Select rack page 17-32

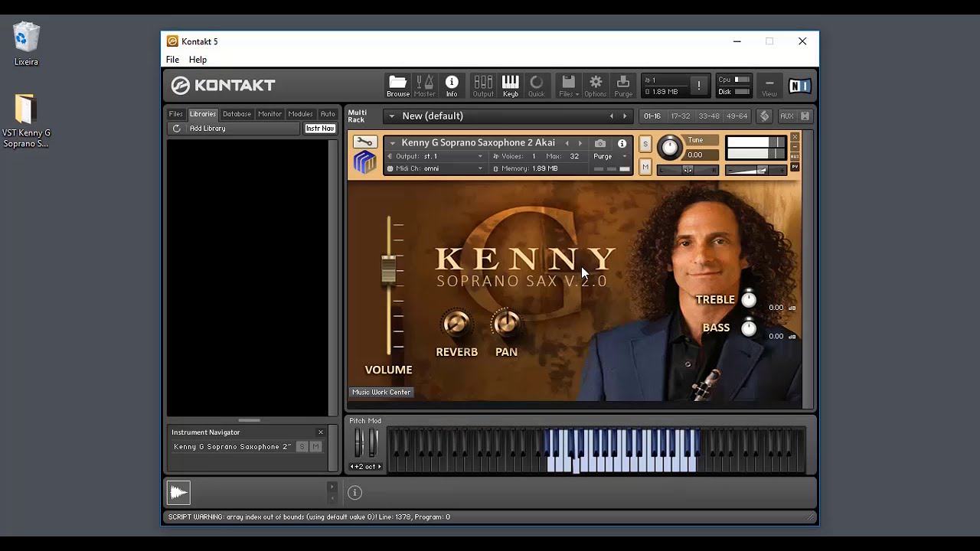click(680, 116)
